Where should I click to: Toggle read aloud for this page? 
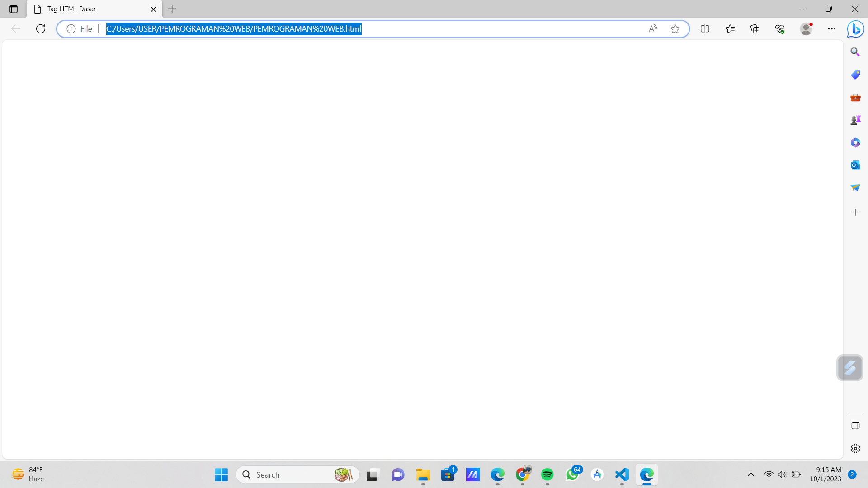(x=653, y=28)
